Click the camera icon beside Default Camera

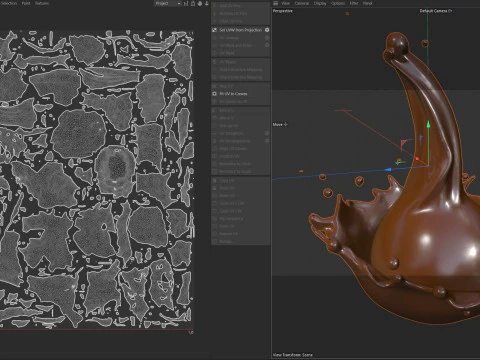(450, 11)
